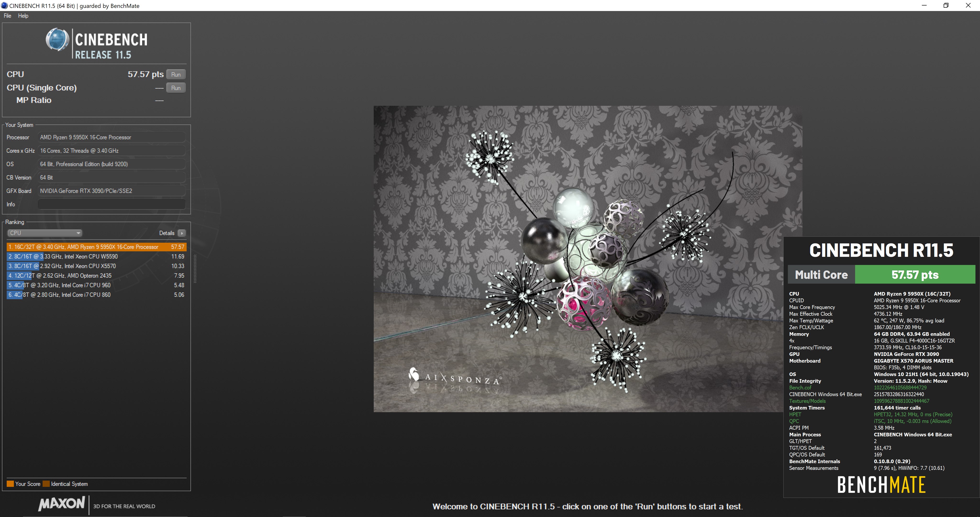The width and height of the screenshot is (980, 517).
Task: Click the CB Version 64 Bit field
Action: (111, 177)
